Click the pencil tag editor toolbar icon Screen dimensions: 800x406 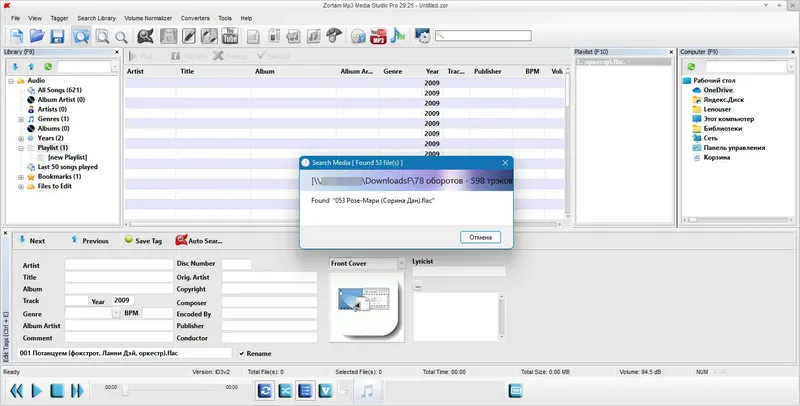coord(189,36)
